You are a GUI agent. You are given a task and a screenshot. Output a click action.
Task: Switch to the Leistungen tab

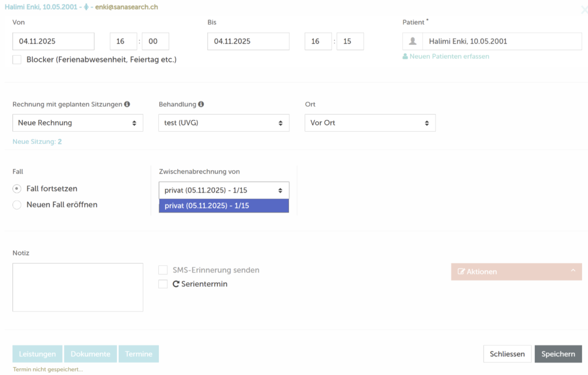tap(37, 354)
